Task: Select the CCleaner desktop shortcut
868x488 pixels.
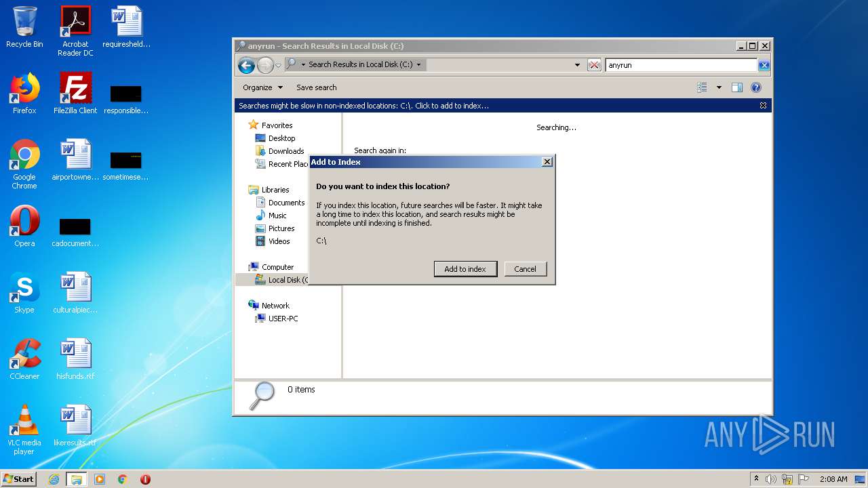Action: click(x=24, y=359)
